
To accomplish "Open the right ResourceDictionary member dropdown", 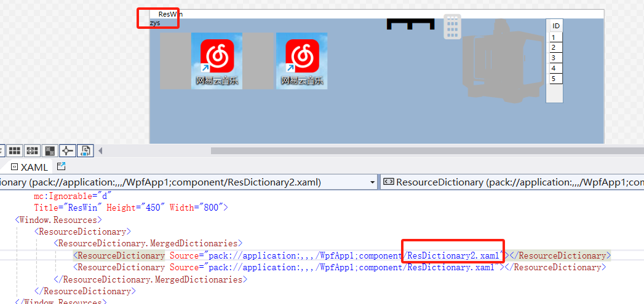I will pos(512,182).
